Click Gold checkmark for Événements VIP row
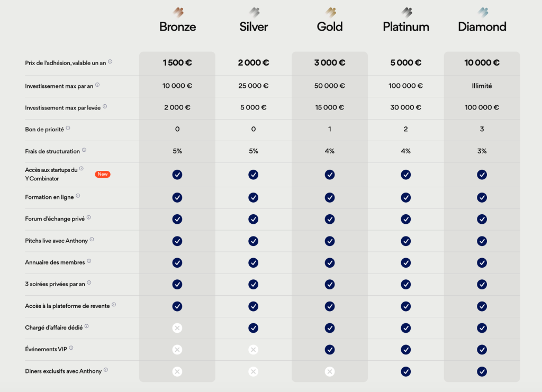Screen dimensions: 542x392 pos(330,350)
